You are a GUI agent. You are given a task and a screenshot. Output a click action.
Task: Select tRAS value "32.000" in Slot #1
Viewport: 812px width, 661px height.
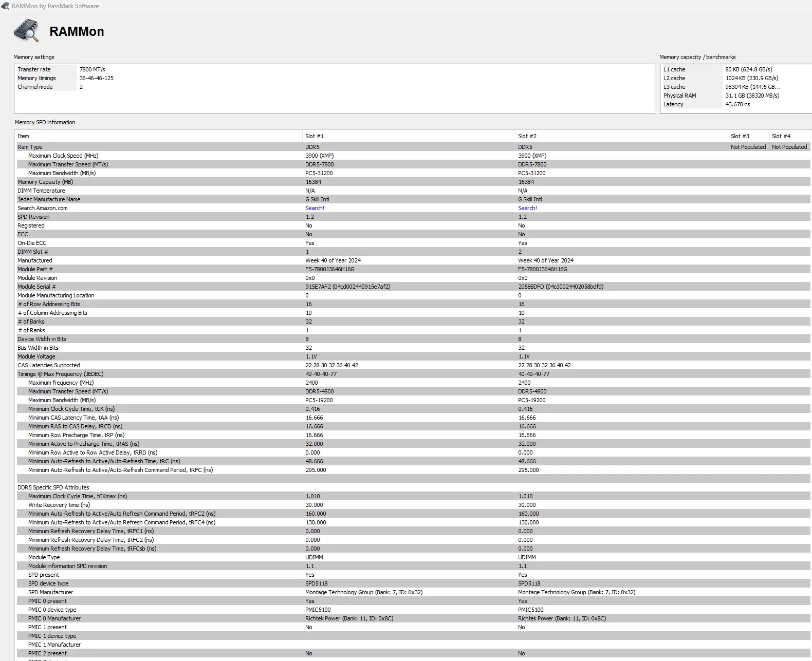tap(315, 444)
